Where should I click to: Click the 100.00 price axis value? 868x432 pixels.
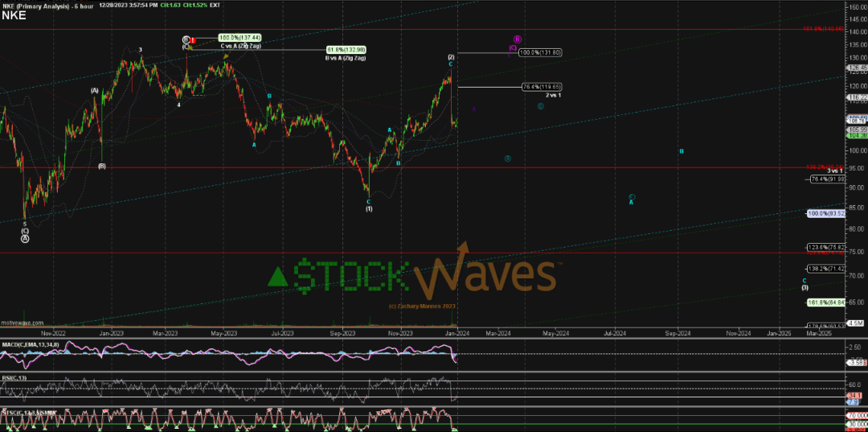(858, 150)
